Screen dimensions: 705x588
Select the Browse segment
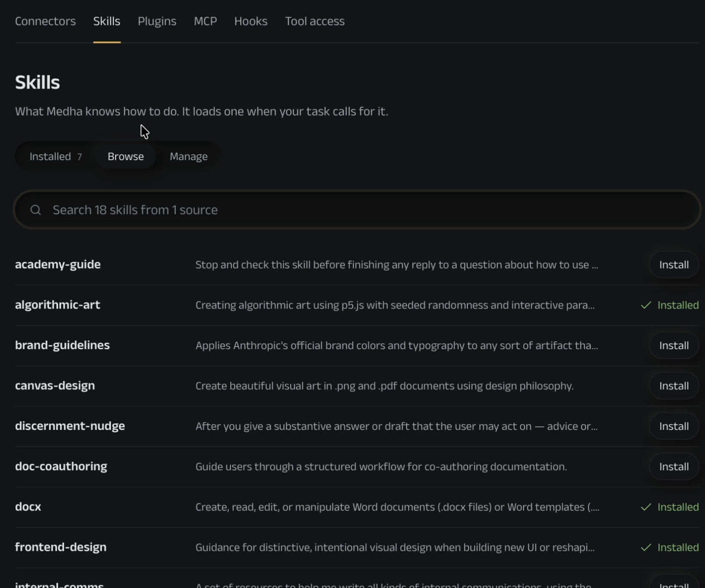[126, 156]
